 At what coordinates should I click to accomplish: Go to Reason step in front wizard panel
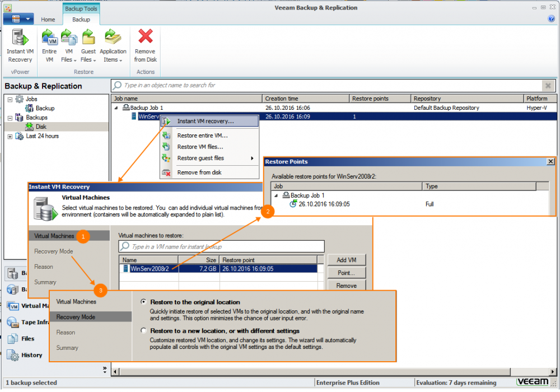coord(66,333)
